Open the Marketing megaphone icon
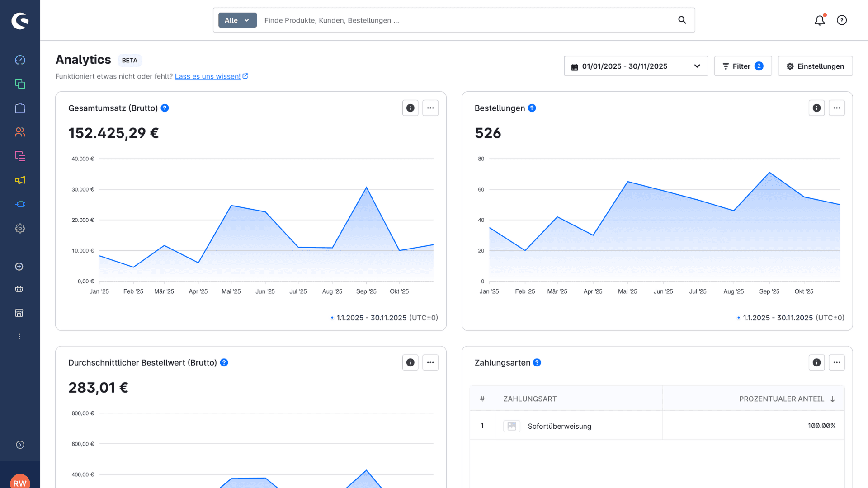 point(20,180)
